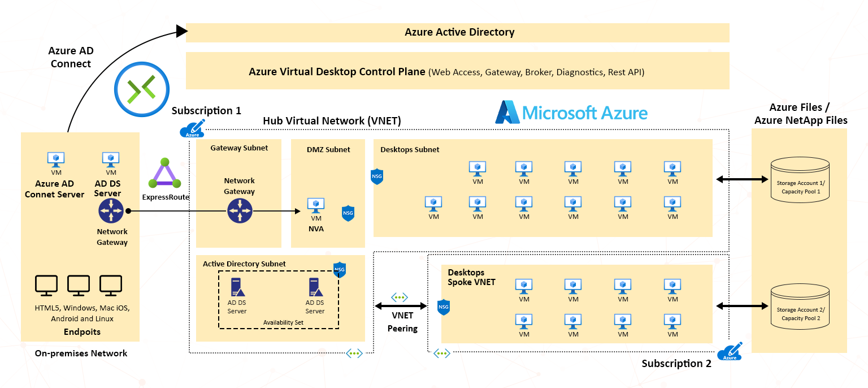Click the 'Endpoints' label

pyautogui.click(x=82, y=332)
